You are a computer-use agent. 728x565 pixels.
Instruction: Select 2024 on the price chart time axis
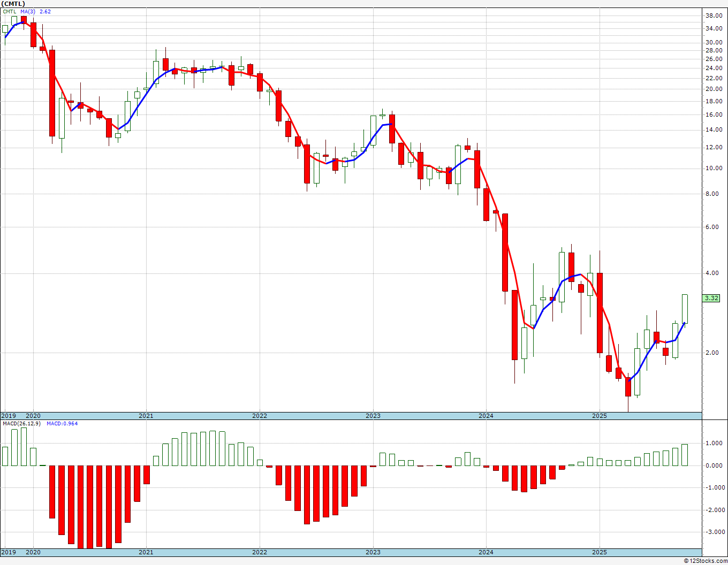pos(486,416)
